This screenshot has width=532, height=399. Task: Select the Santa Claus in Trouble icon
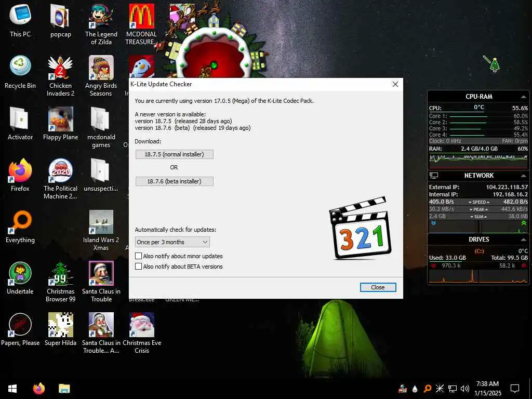101,282
